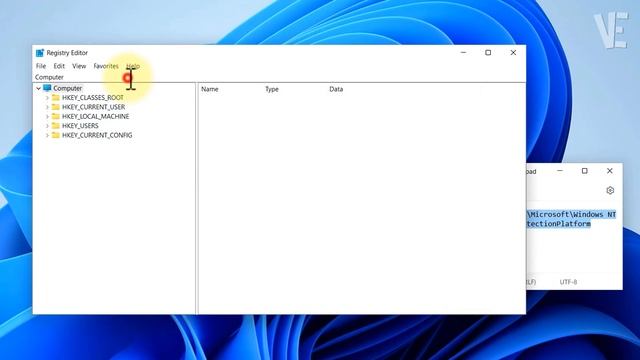Maximize the Registry Editor window
640x360 pixels.
[488, 53]
